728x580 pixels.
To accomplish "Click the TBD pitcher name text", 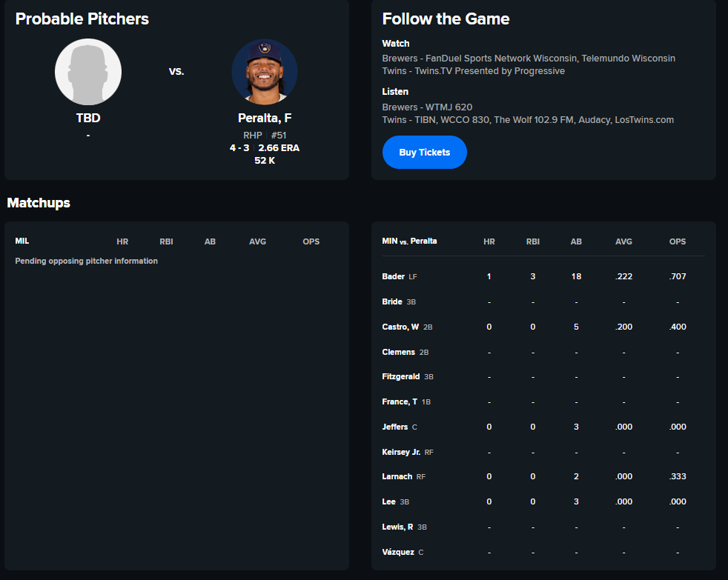I will (88, 118).
